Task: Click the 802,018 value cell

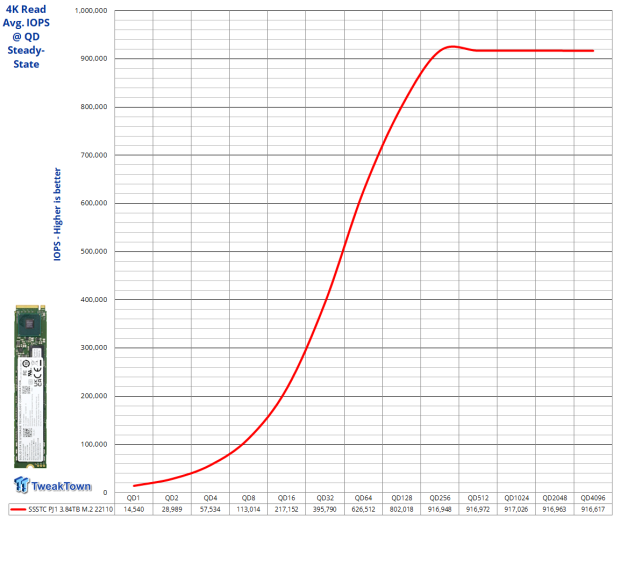Action: (401, 509)
